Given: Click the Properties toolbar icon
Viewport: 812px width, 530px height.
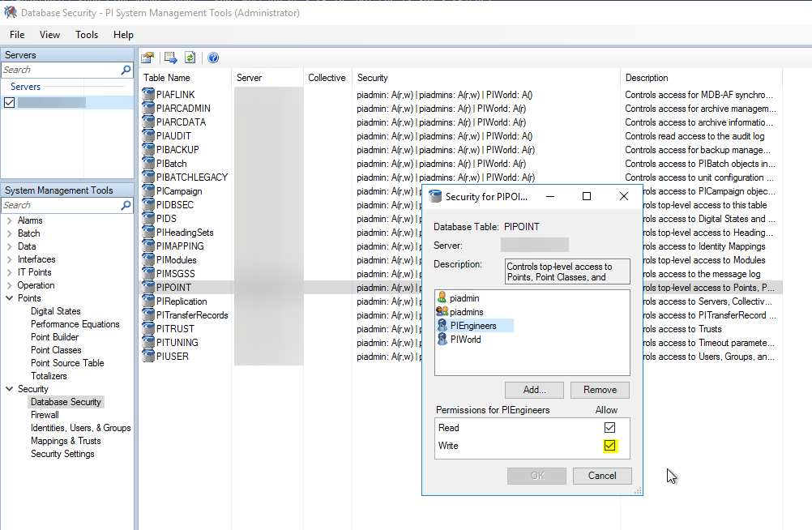Looking at the screenshot, I should click(x=147, y=58).
